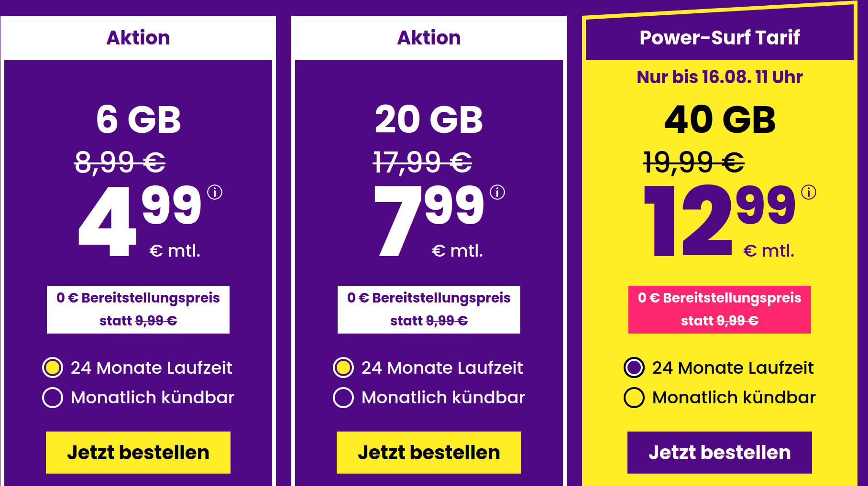This screenshot has width=868, height=486.
Task: Order the 20 GB tariff via Jetzt bestellen
Action: [429, 451]
